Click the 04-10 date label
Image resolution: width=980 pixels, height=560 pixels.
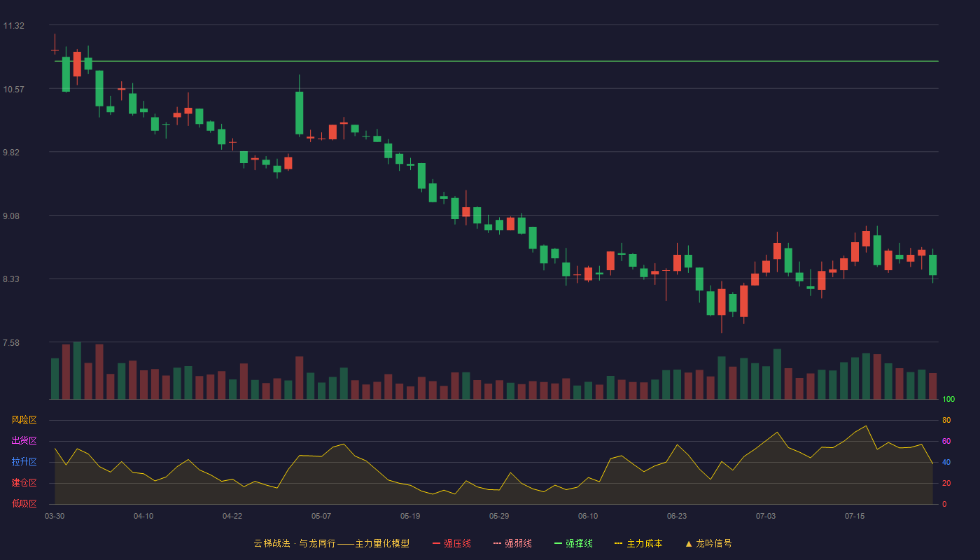pos(143,516)
